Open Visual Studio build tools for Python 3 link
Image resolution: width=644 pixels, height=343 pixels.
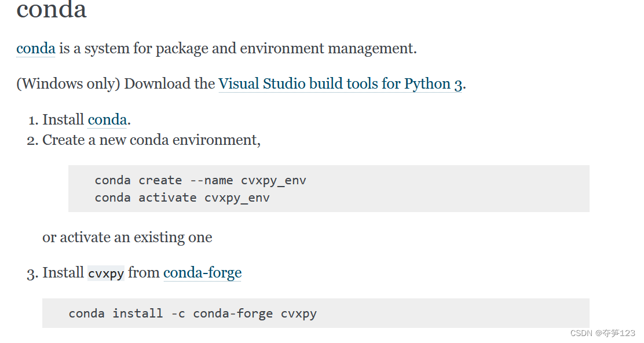coord(340,84)
